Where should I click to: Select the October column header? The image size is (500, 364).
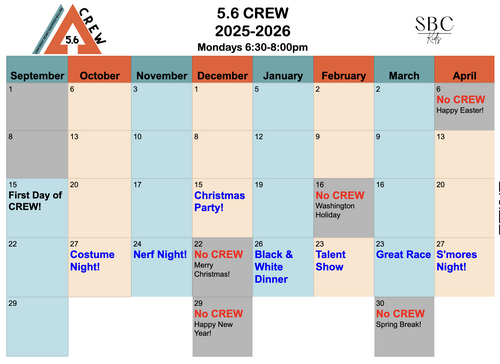(100, 69)
